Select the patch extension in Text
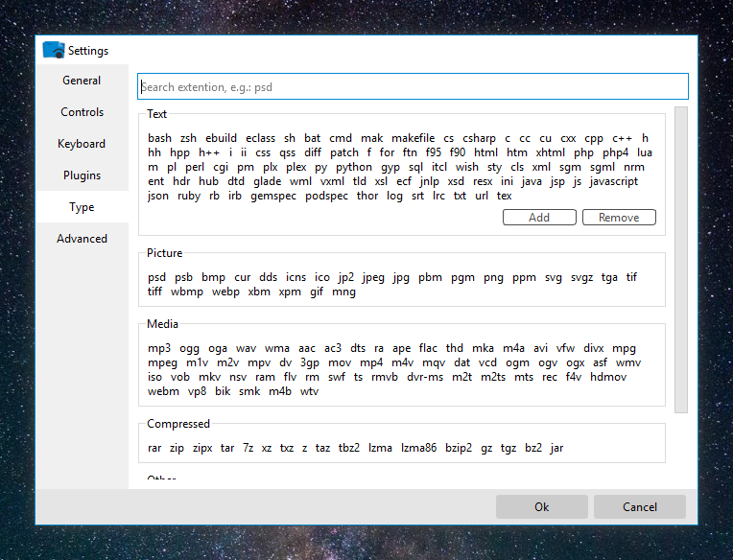 344,152
